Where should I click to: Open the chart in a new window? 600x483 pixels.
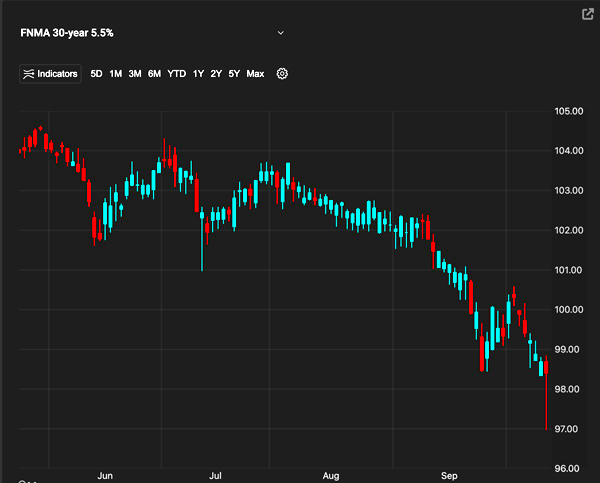point(586,14)
